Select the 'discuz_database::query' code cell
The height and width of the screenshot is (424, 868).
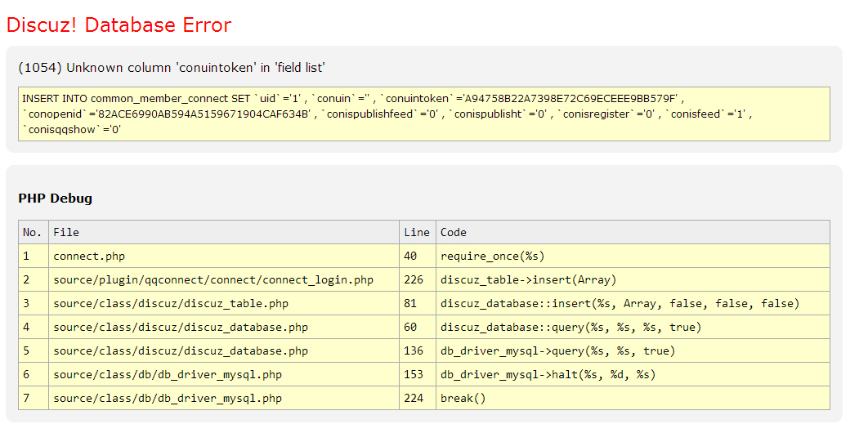pos(633,328)
